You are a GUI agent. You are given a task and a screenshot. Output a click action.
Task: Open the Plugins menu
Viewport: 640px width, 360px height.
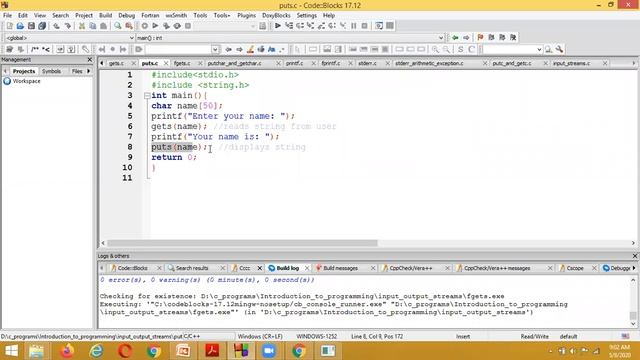coord(246,16)
